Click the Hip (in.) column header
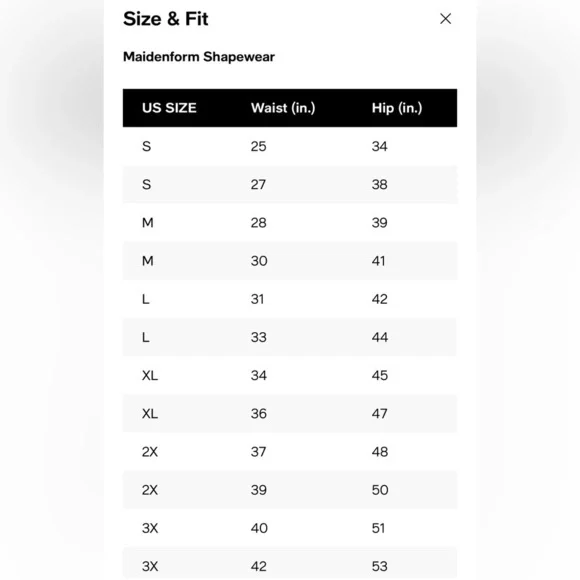 (x=397, y=108)
